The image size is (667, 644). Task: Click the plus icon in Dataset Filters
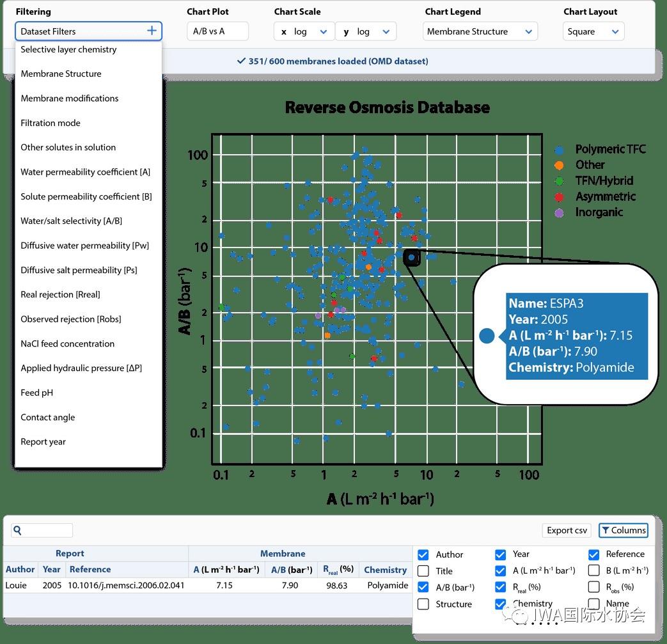coord(152,31)
